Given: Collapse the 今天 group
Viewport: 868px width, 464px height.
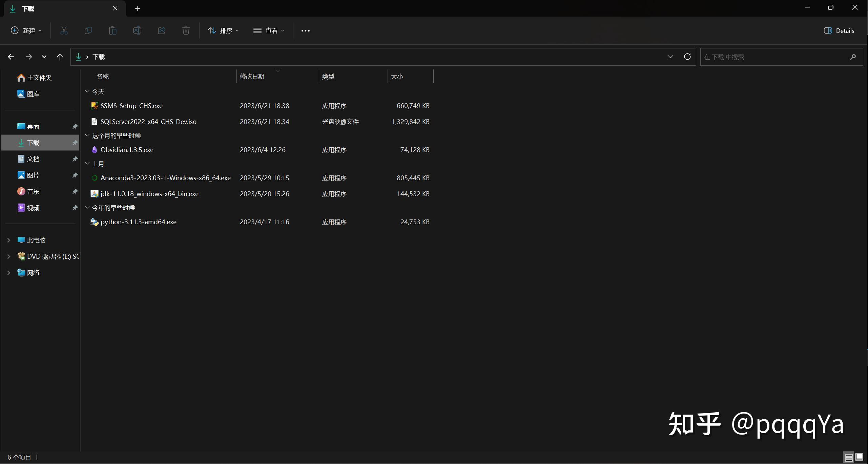Looking at the screenshot, I should pos(87,91).
